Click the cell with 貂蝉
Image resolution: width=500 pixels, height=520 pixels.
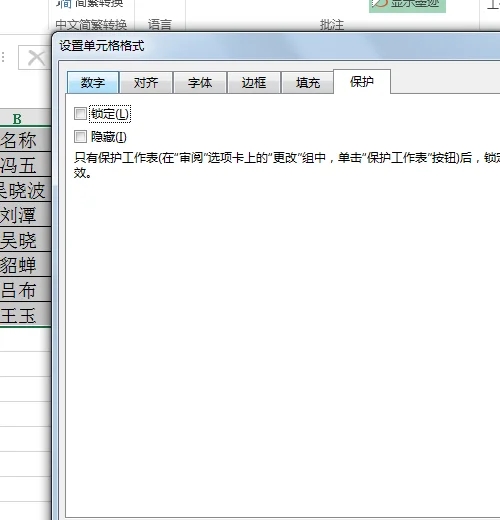tap(25, 265)
